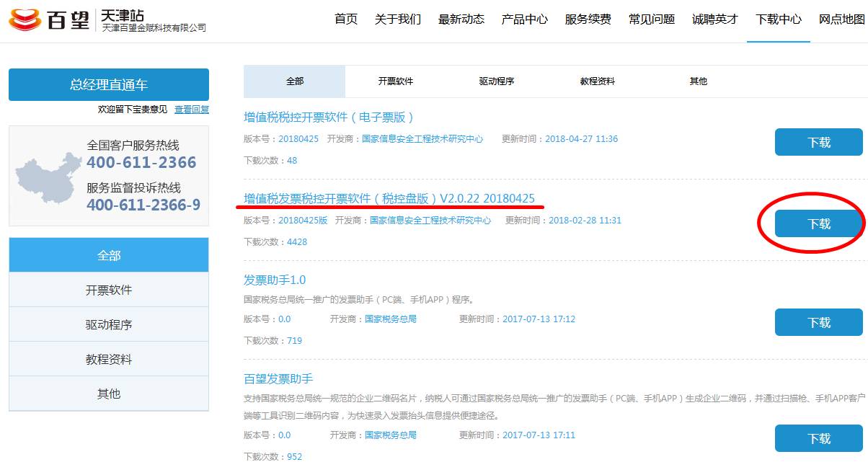The image size is (868, 475).
Task: Click download count 719
Action: point(294,341)
